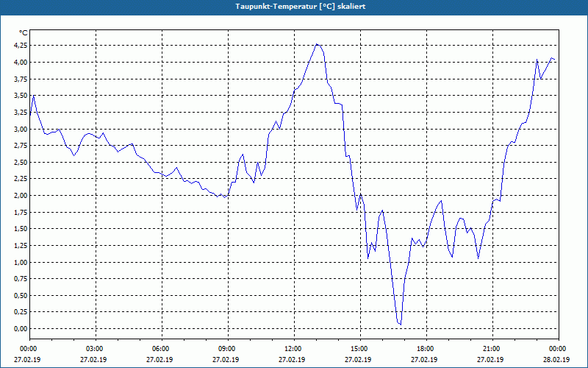Click the 06:00 time label on the x-axis
Viewport: 588px width, 368px height.
162,349
